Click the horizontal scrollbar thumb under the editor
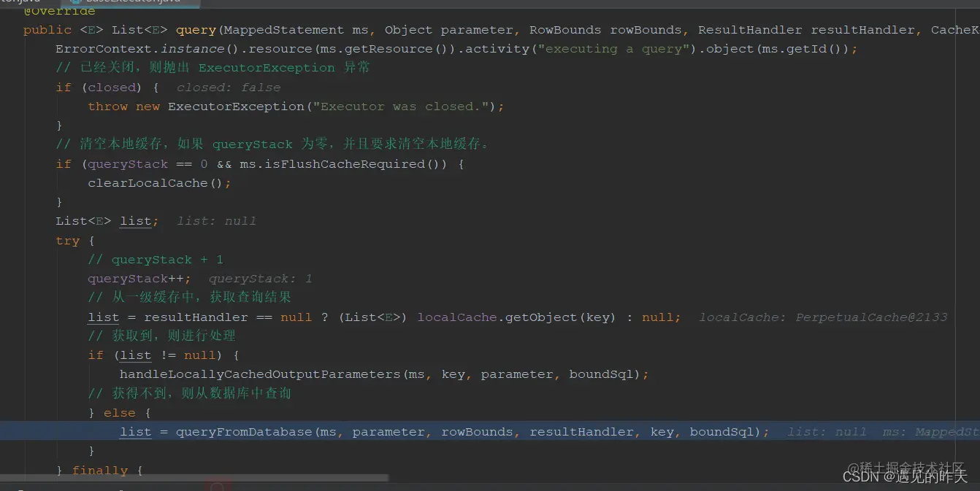Image resolution: width=980 pixels, height=491 pixels. (x=194, y=478)
